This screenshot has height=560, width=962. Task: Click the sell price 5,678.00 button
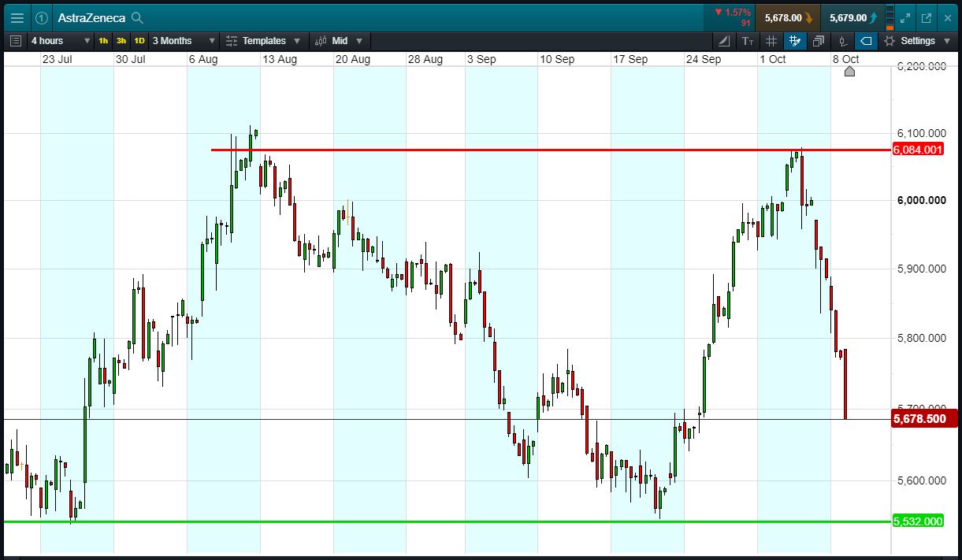pos(789,17)
